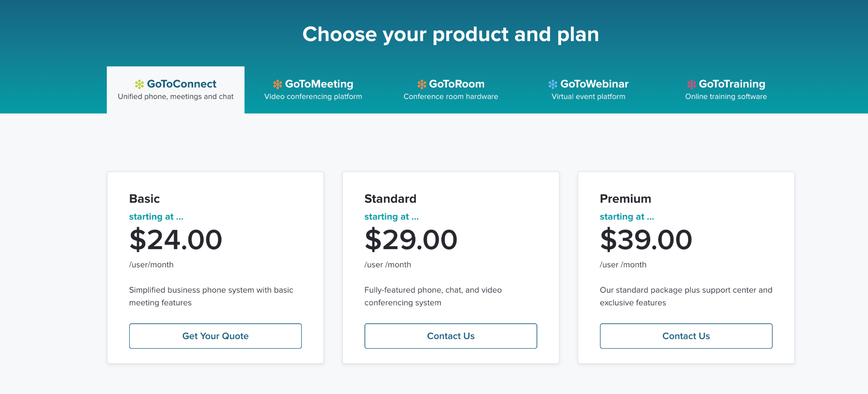Click Contact Us under Standard plan
Screen dimensions: 868x394
pos(451,336)
